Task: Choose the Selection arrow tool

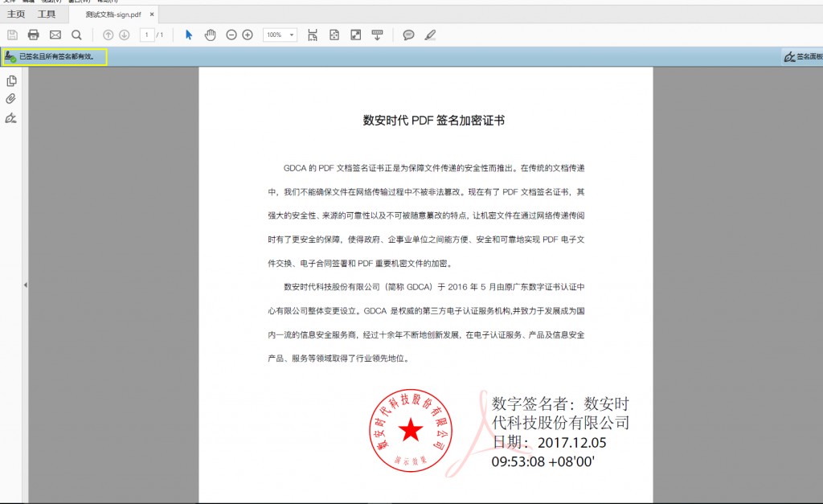Action: point(189,35)
